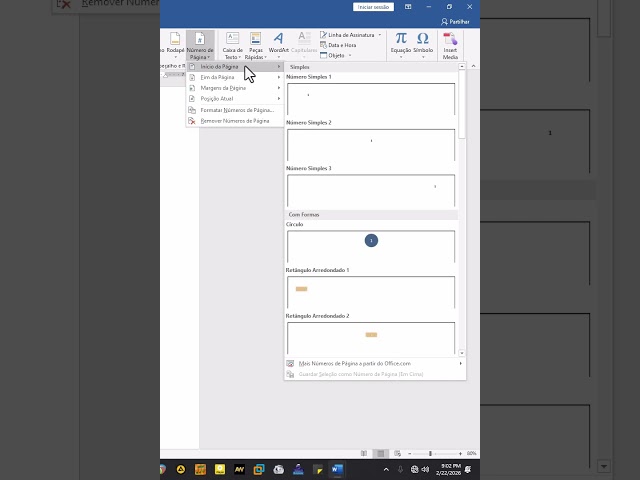Image resolution: width=640 pixels, height=480 pixels.
Task: Insert an Objeto
Action: 332,56
